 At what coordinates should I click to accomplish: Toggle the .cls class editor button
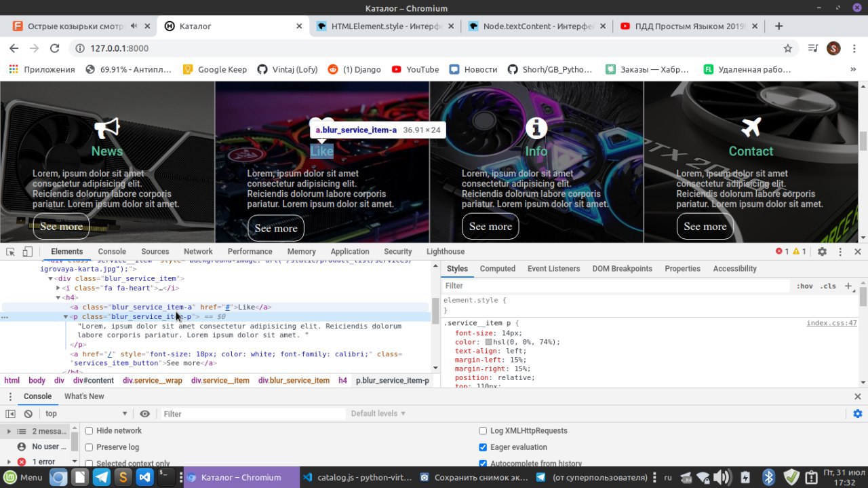pyautogui.click(x=828, y=286)
